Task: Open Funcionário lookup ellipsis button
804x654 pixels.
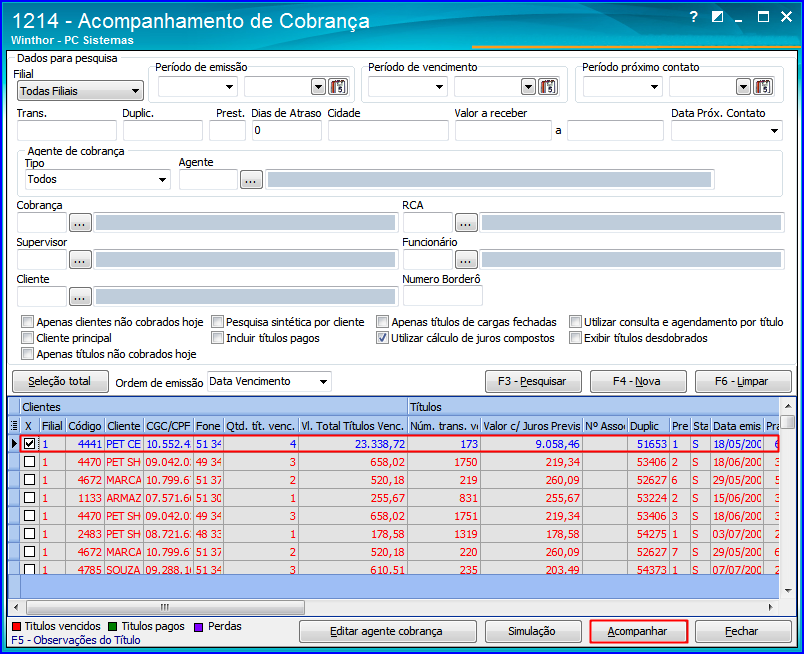Action: click(466, 260)
